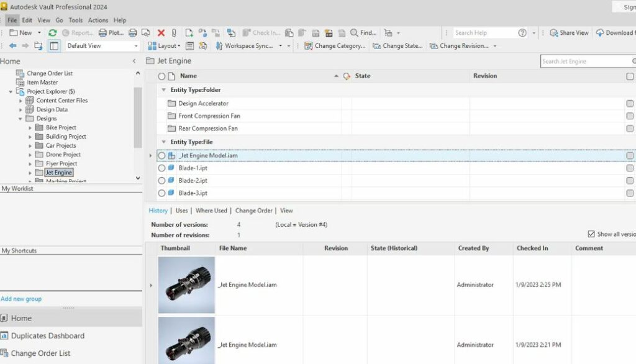Click the Change State button
This screenshot has height=364, width=636.
397,46
